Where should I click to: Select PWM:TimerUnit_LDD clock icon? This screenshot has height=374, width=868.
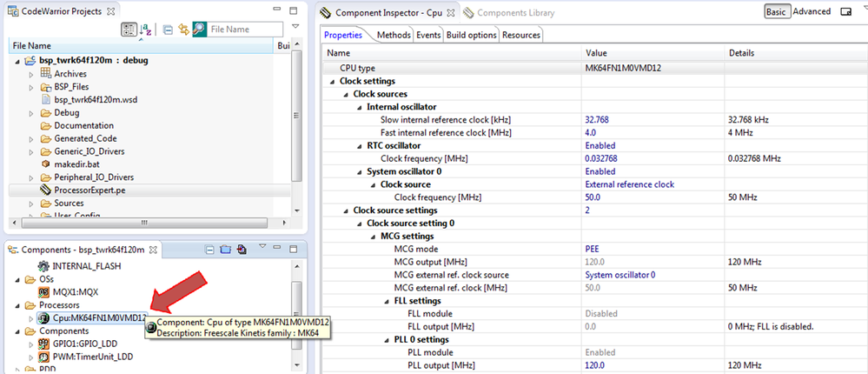point(43,357)
